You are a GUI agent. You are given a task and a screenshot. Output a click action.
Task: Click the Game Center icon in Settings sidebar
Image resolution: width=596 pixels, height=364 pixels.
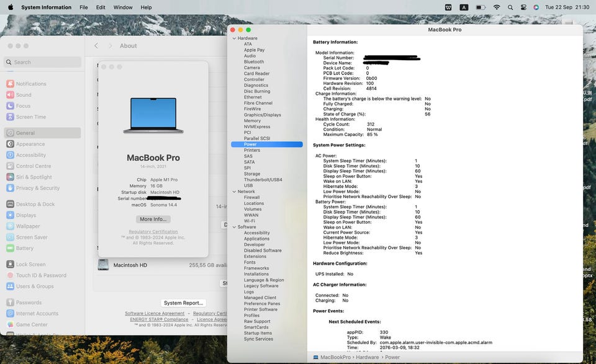[11, 324]
